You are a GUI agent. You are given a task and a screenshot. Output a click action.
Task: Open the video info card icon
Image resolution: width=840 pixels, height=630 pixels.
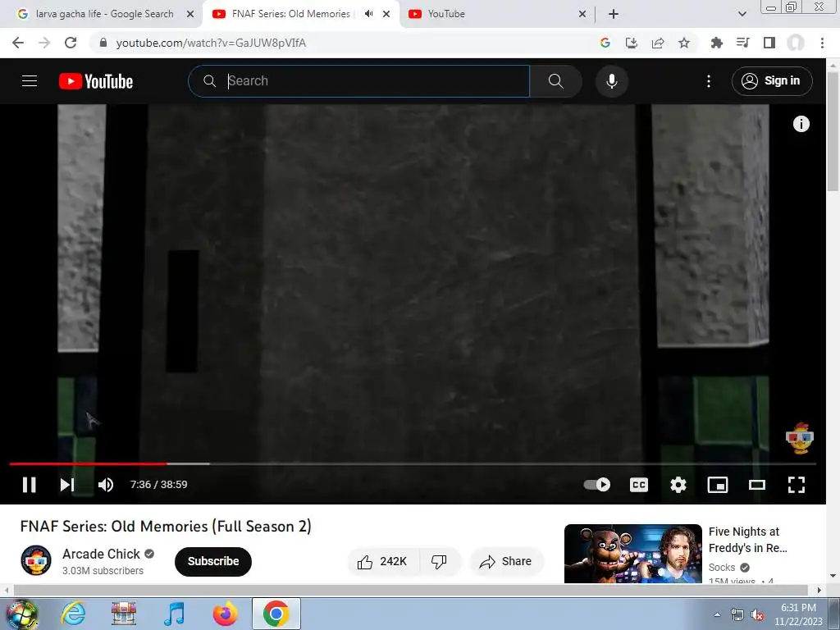coord(801,124)
